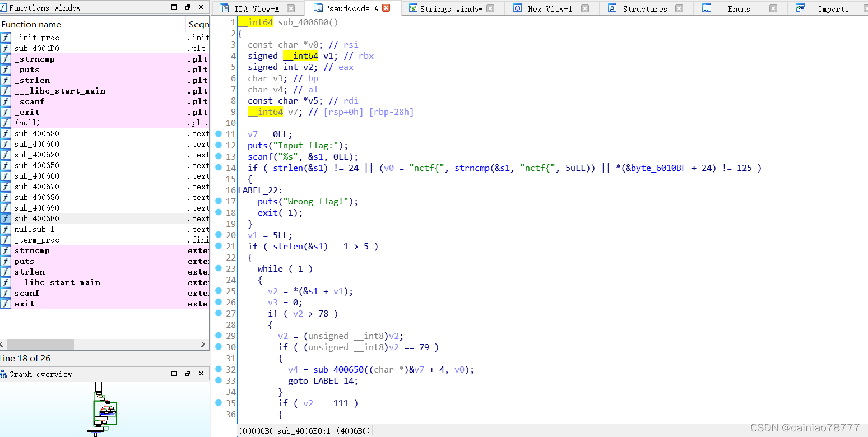This screenshot has height=437, width=868.
Task: Close the Enums tab
Action: [773, 8]
